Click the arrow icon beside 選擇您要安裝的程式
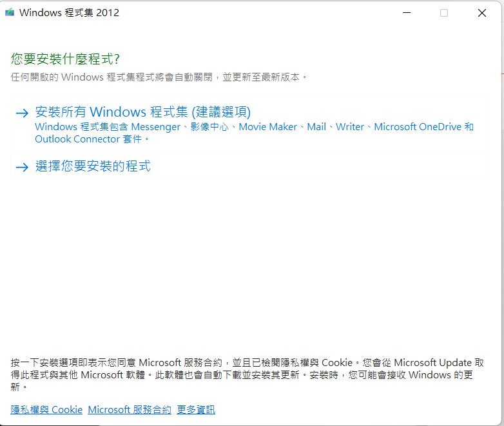 coord(22,167)
